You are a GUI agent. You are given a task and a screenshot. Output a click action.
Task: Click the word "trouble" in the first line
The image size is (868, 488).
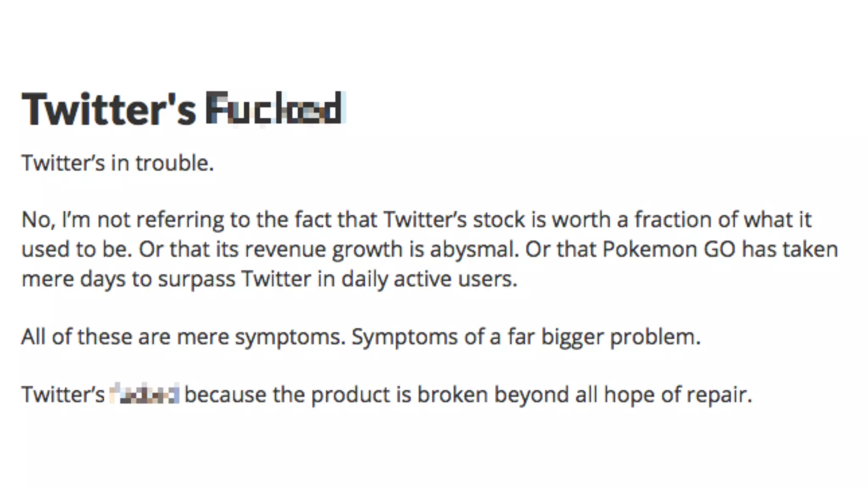[173, 163]
